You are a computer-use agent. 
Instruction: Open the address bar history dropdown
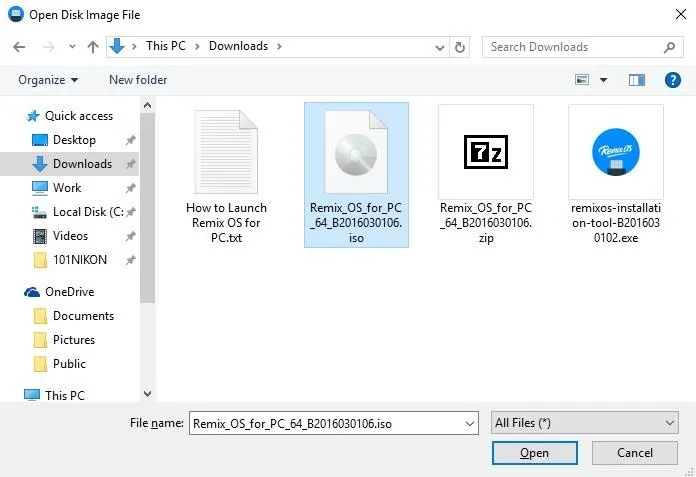(439, 47)
